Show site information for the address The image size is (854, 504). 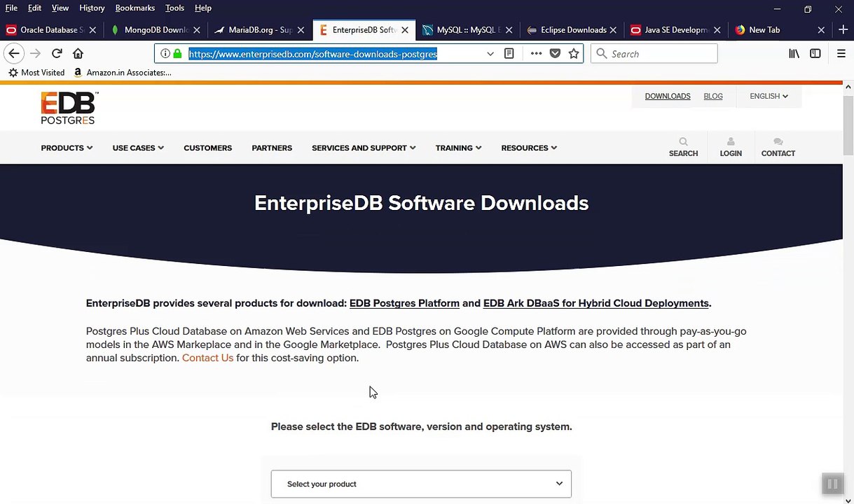165,54
